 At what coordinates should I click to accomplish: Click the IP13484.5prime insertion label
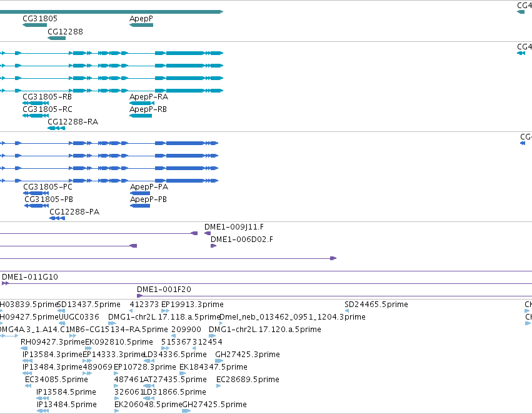pos(67,405)
